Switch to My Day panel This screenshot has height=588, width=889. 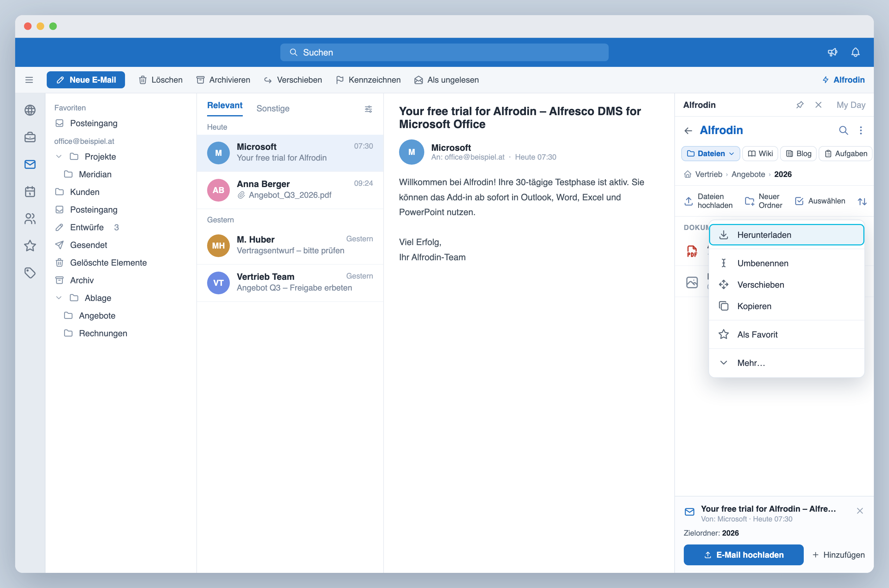tap(851, 105)
